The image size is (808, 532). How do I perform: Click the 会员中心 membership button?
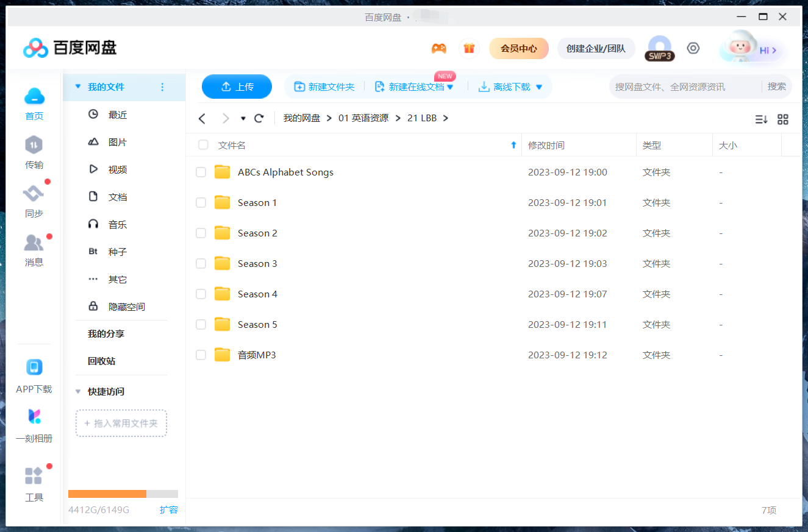click(519, 48)
